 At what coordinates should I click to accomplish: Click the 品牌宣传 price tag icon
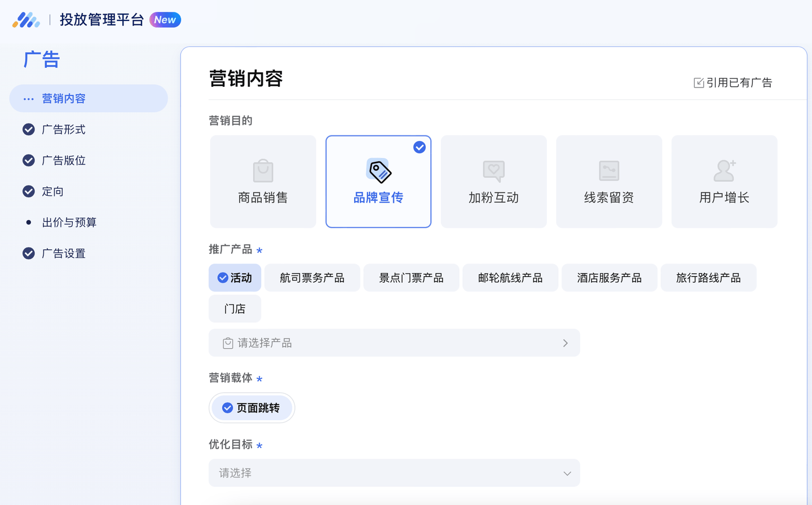point(378,170)
